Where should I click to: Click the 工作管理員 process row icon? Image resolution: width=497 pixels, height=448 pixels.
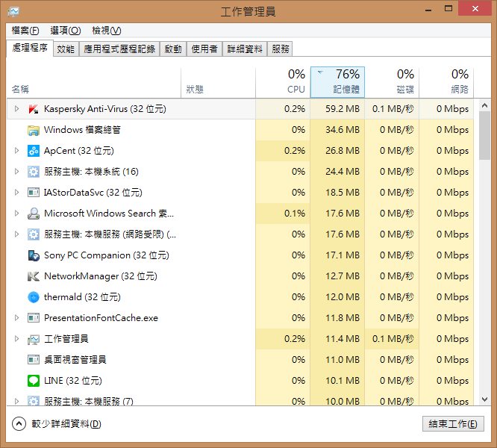(34, 339)
